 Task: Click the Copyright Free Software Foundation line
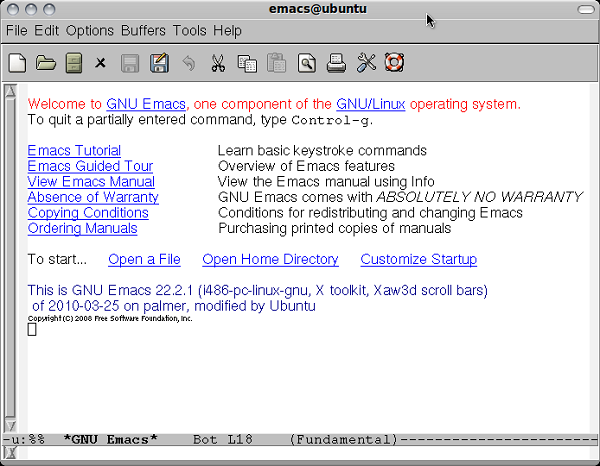(x=110, y=318)
